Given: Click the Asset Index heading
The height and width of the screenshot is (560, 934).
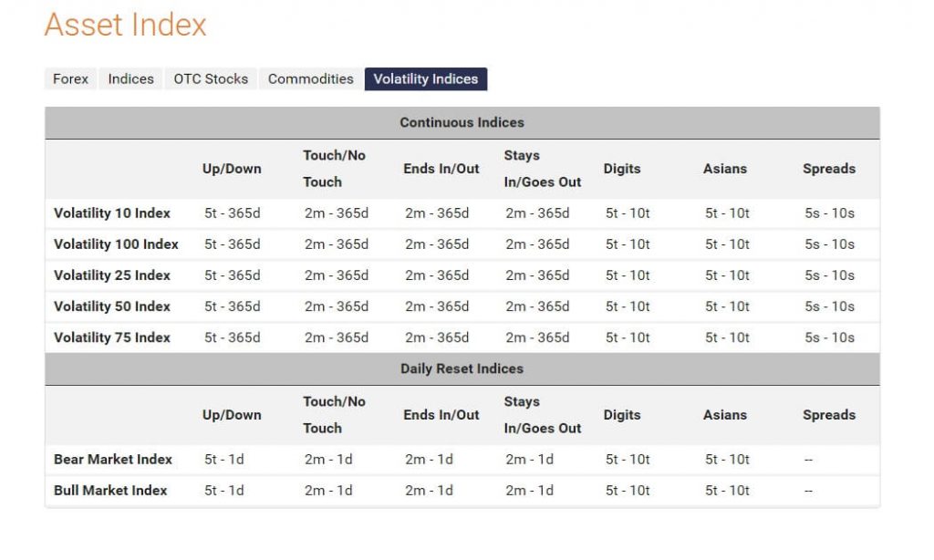Looking at the screenshot, I should click(125, 25).
